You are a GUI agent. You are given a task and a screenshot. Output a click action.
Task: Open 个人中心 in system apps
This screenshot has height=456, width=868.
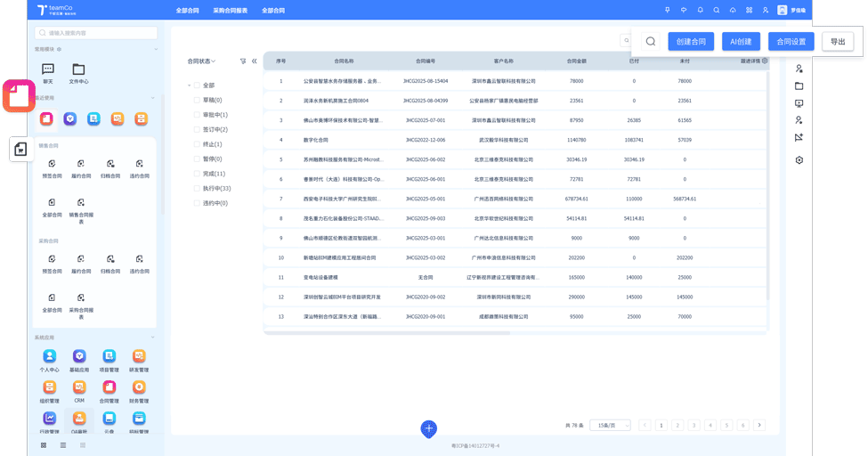coord(49,356)
